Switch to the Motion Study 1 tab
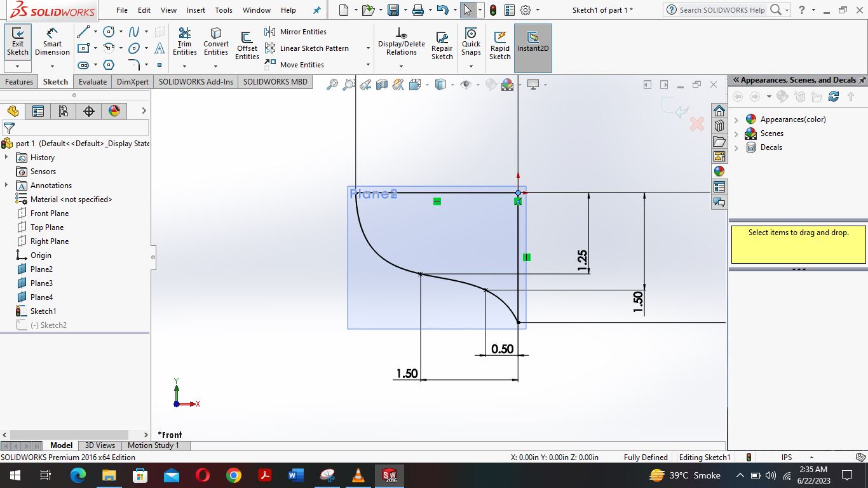Viewport: 868px width, 488px height. [x=154, y=445]
